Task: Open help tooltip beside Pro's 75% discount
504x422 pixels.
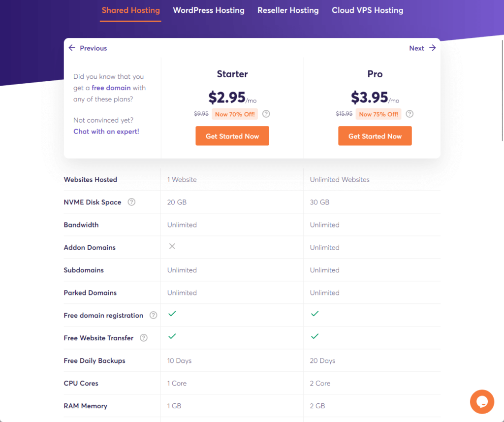Action: (x=409, y=114)
